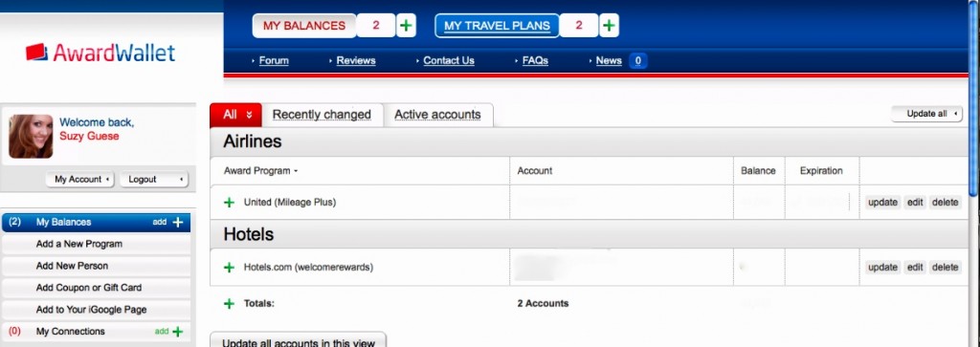
Task: Switch to Active accounts tab
Action: [437, 115]
